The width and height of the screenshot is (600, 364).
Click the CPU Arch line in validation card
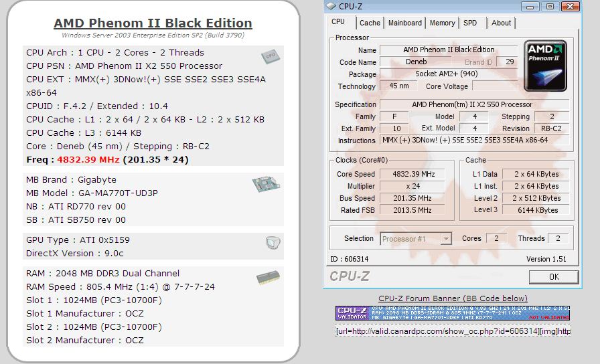(x=115, y=52)
